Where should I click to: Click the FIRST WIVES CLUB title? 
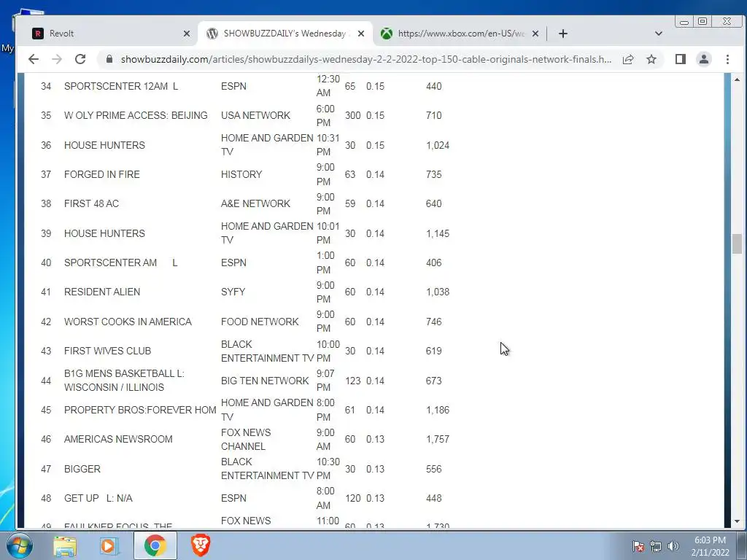[x=108, y=351]
